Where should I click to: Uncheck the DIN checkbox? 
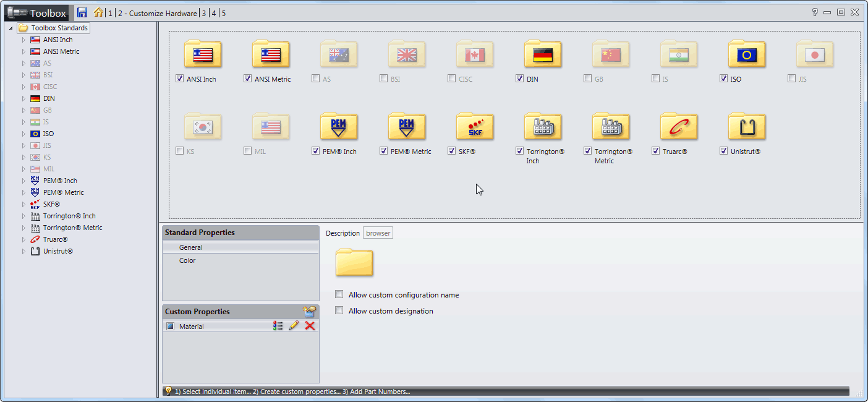[519, 79]
